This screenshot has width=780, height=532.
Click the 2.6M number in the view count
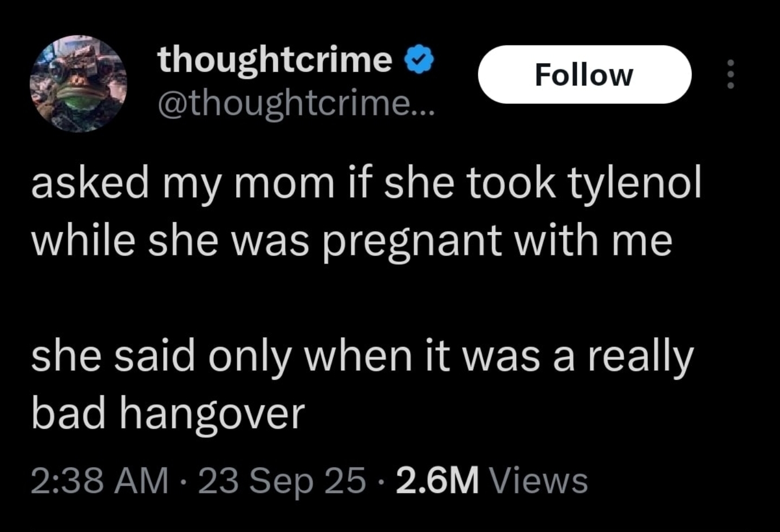[437, 481]
